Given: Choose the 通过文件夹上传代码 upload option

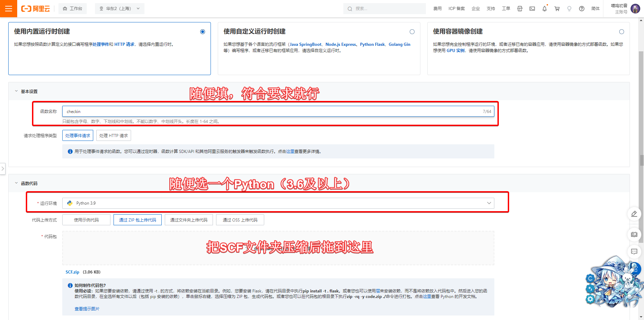Looking at the screenshot, I should tap(189, 220).
